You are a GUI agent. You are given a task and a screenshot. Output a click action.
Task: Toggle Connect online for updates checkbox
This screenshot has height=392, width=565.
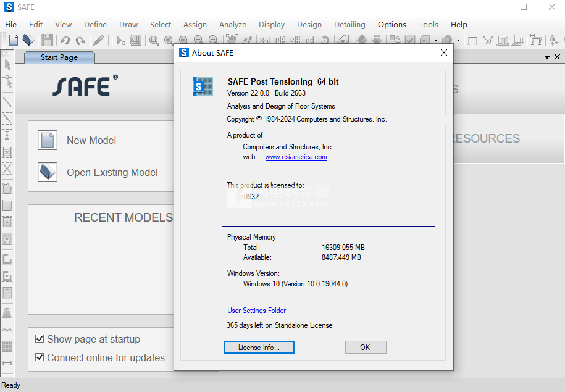tap(40, 357)
